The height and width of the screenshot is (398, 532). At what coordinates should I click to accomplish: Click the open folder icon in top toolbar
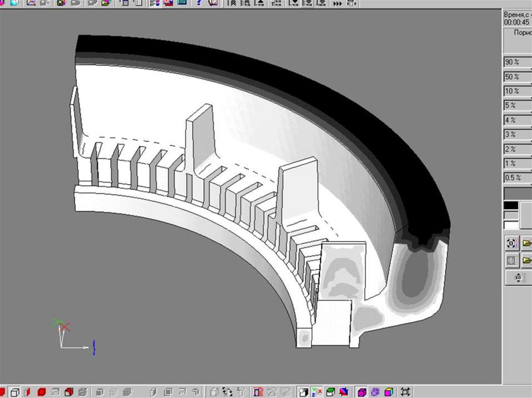106,3
